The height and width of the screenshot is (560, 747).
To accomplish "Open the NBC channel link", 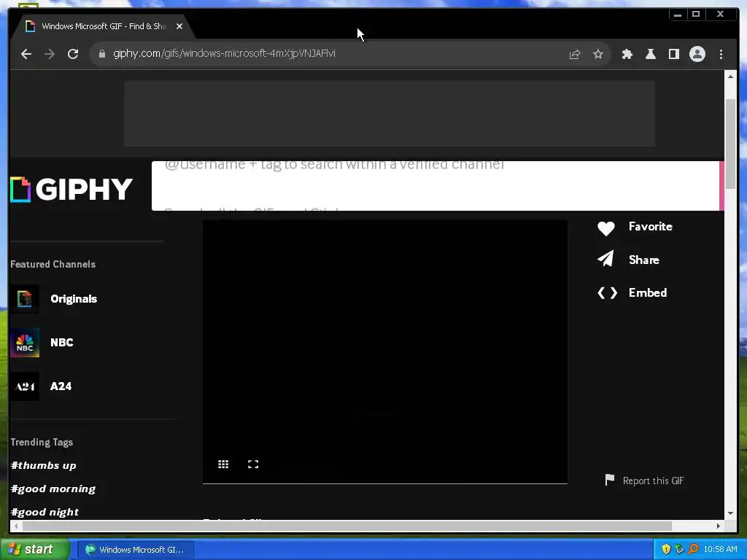I will (62, 343).
